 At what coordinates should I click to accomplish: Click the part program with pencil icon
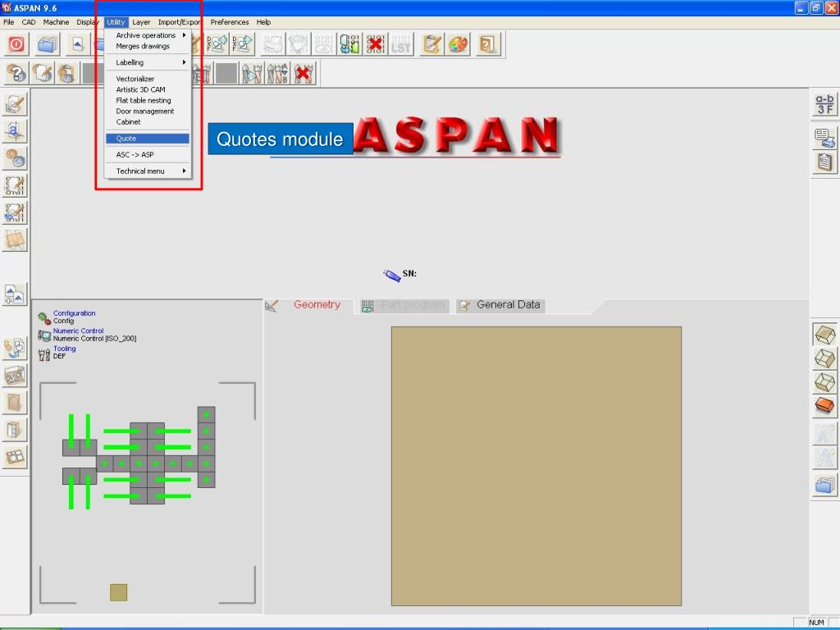(x=15, y=186)
